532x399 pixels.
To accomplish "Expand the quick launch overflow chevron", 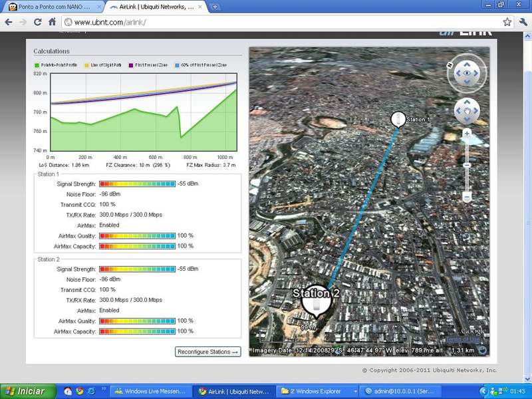I will [x=104, y=388].
